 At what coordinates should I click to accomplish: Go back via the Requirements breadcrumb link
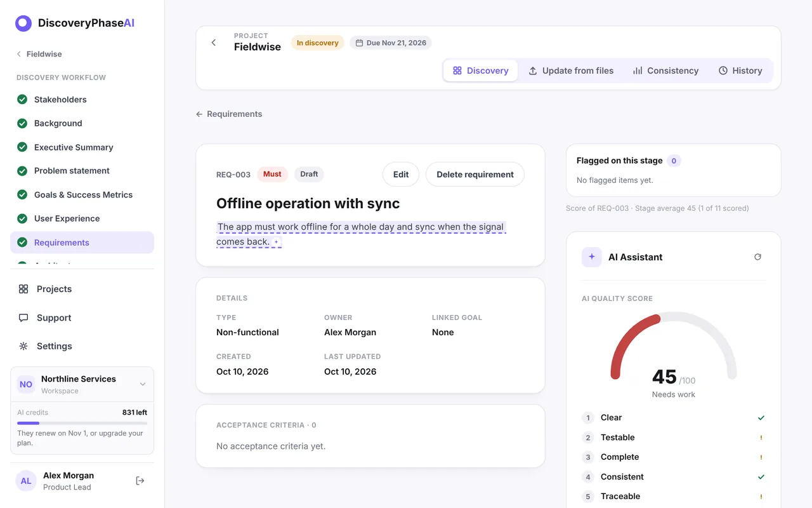229,114
